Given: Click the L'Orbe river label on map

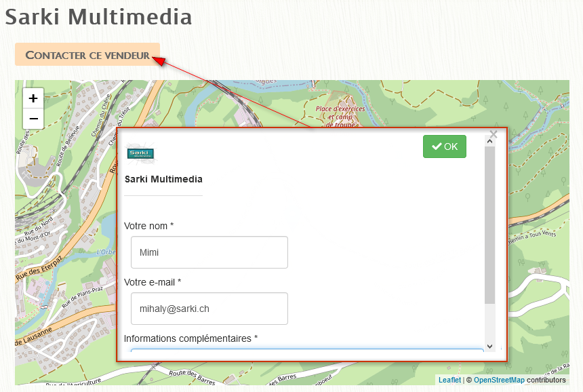Looking at the screenshot, I should coord(106,252).
